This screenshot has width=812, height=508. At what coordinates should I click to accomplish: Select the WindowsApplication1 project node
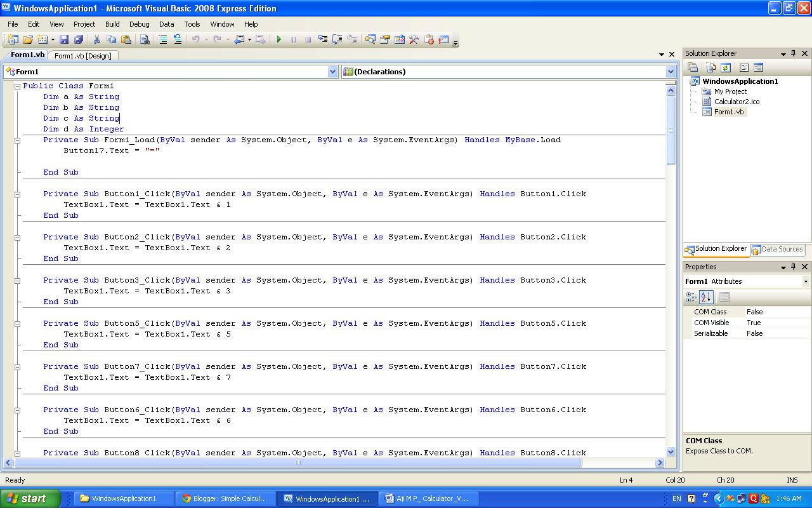[740, 81]
